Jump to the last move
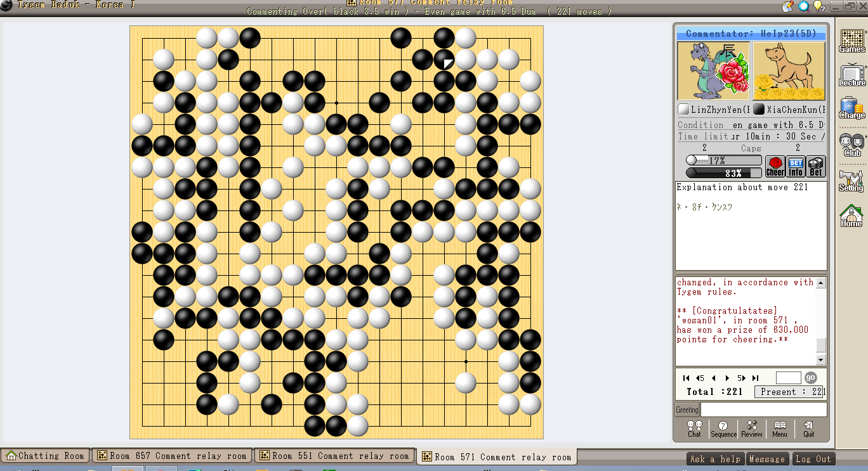This screenshot has height=471, width=868. coord(755,378)
